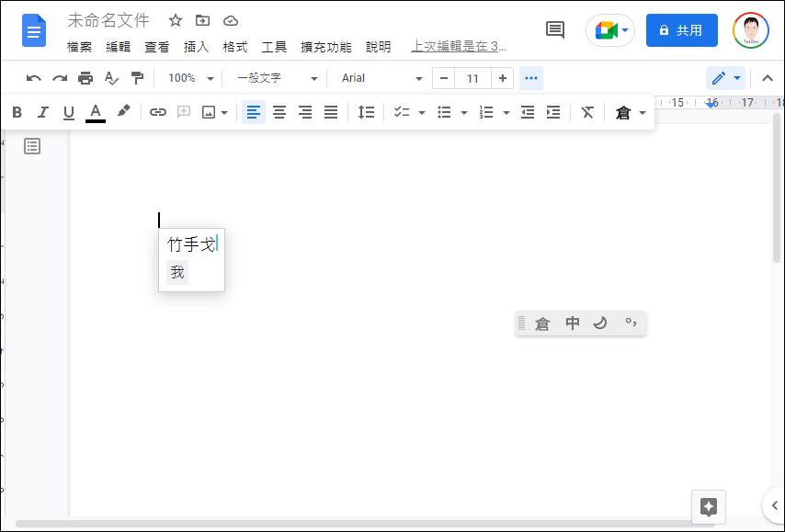
Task: Click the print icon
Action: pyautogui.click(x=85, y=79)
